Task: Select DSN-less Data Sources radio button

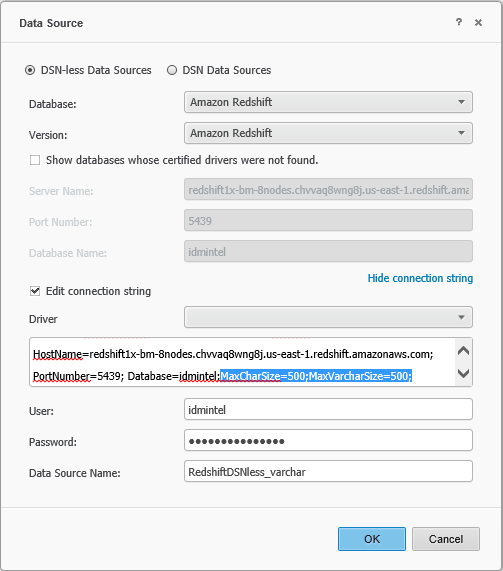Action: [x=30, y=70]
